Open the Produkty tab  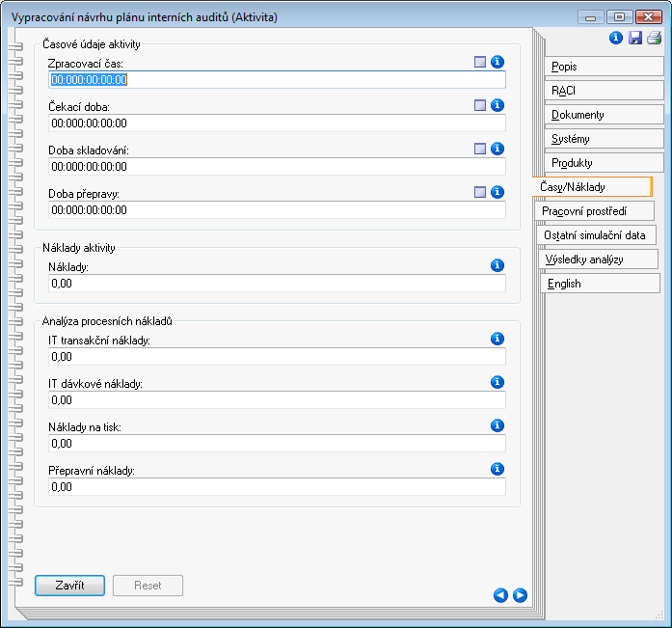click(604, 163)
